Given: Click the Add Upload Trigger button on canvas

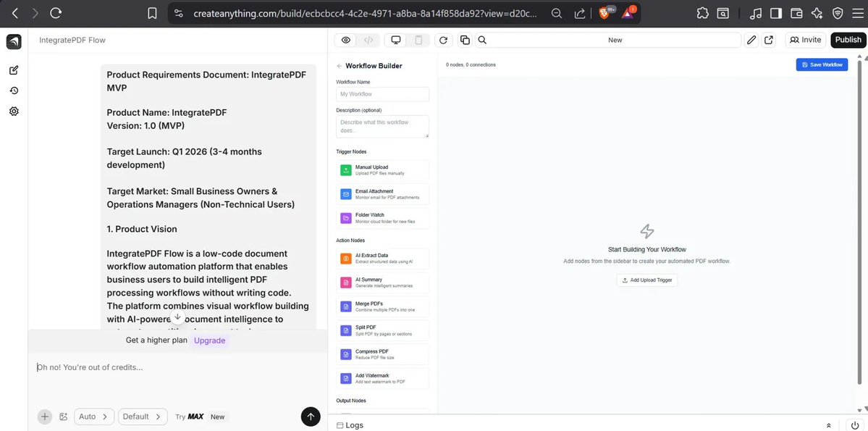Looking at the screenshot, I should 646,280.
